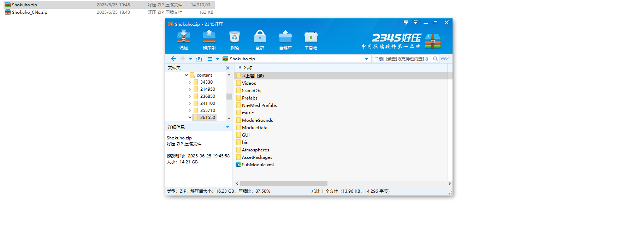644x228 pixels.
Task: Click the 2345好压 brand logo banner
Action: [401, 41]
